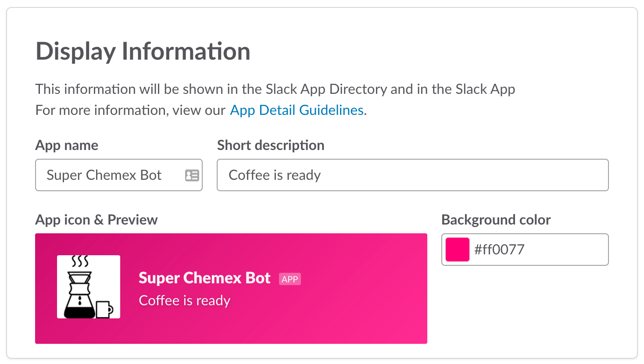The height and width of the screenshot is (364, 644).
Task: Click Super Chemex Bot title in preview banner
Action: pos(204,278)
